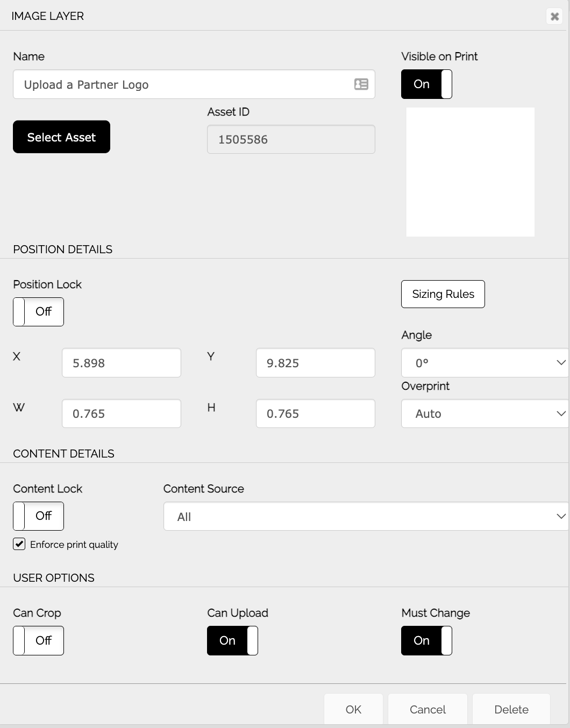Open the Sizing Rules dialog

443,294
